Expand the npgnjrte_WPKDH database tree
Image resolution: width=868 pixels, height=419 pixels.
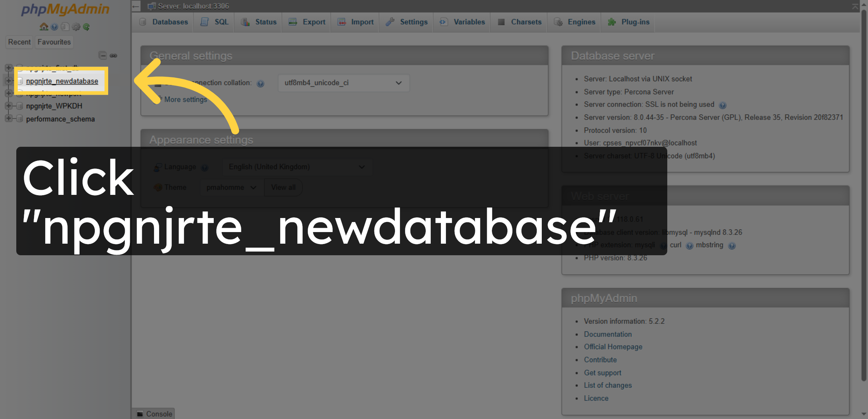pos(8,106)
